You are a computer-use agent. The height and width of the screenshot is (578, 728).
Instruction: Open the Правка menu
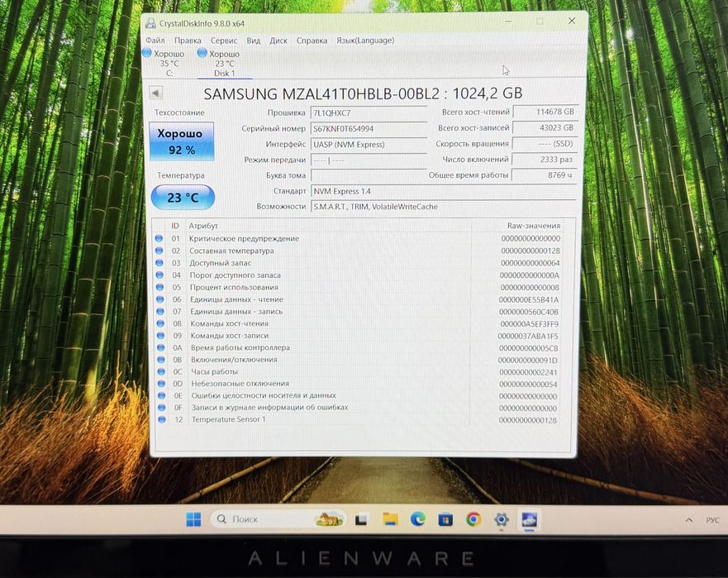pos(188,41)
